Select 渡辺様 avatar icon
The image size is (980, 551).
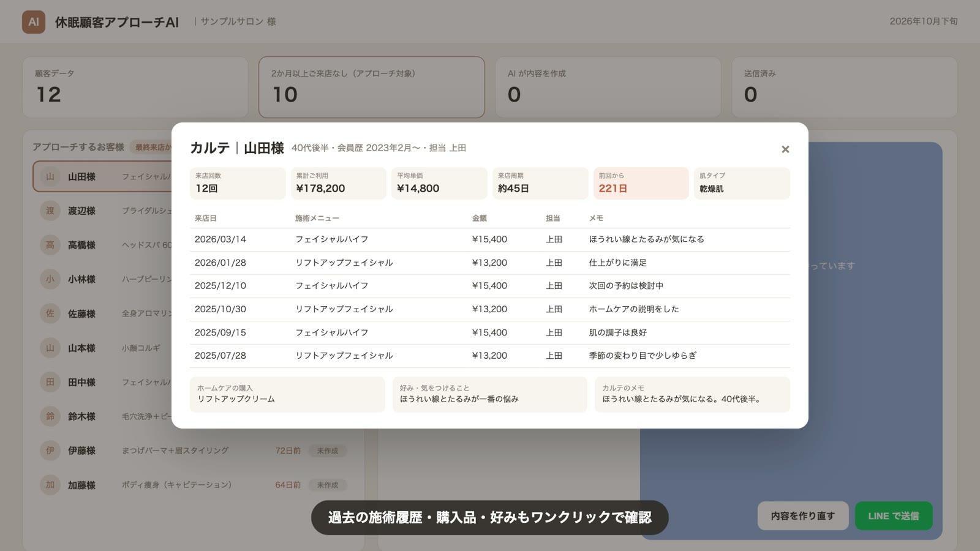(x=50, y=211)
